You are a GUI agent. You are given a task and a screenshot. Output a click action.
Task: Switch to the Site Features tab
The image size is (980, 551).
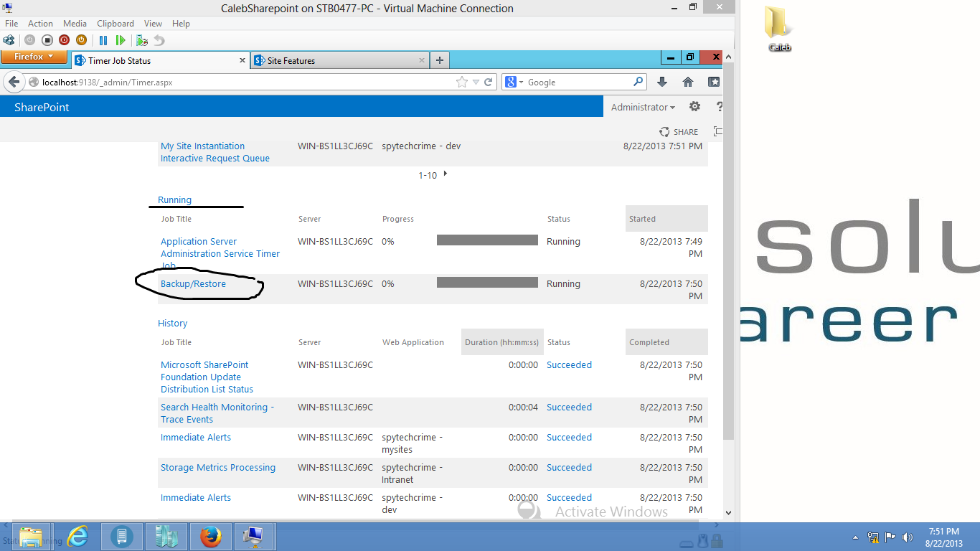click(339, 60)
